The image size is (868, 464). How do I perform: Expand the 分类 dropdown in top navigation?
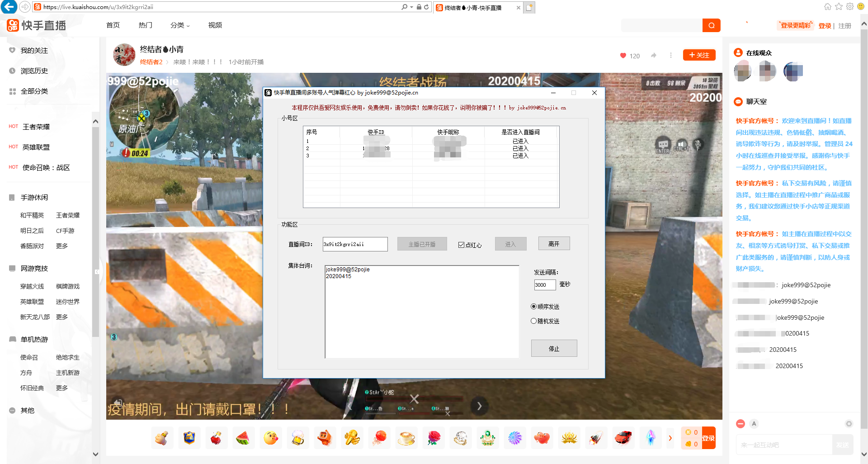click(x=180, y=25)
